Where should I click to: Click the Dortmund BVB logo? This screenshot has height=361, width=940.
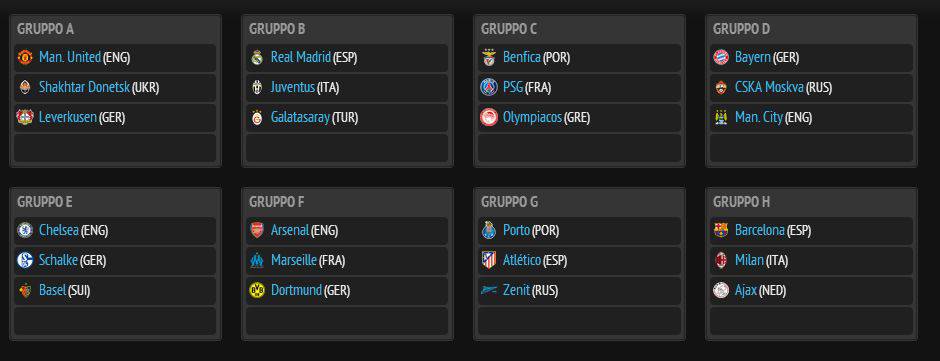(257, 290)
